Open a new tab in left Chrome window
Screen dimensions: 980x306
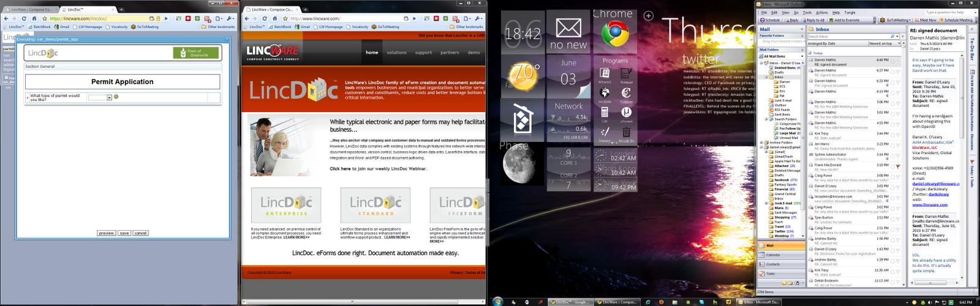121,10
